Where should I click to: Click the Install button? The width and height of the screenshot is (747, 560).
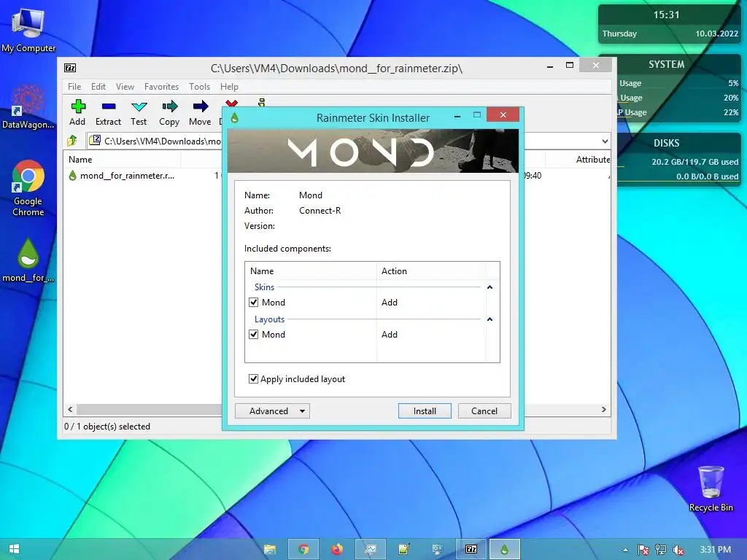425,411
